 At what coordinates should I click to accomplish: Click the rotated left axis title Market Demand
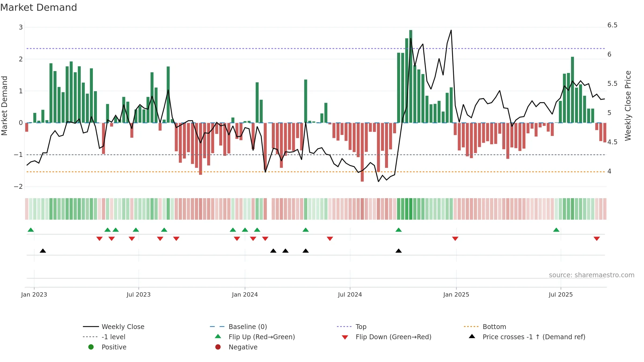4,106
